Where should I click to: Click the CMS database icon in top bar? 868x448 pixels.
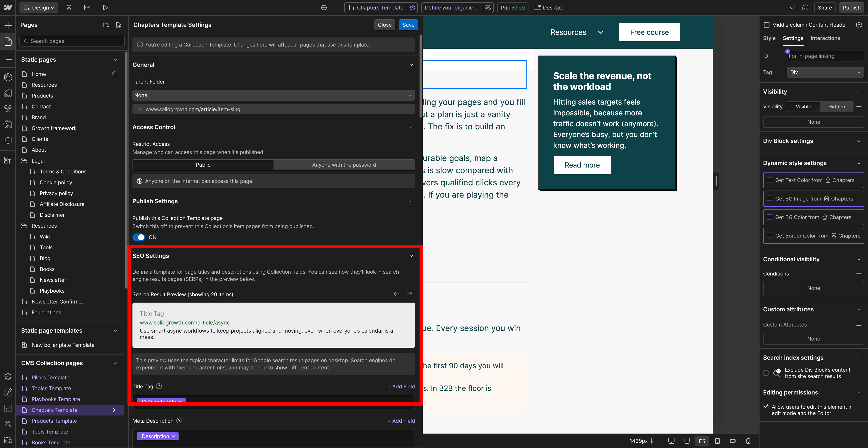69,7
